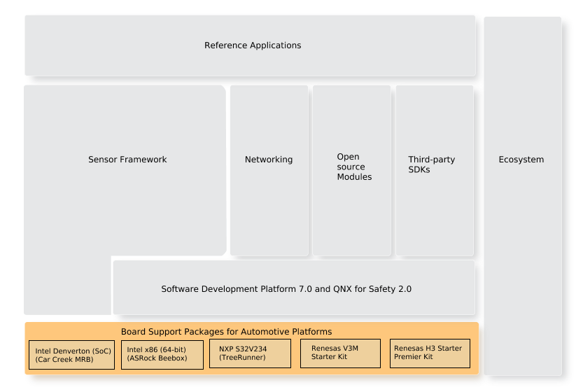Click the "(ASRock Beebox)" label
Viewport: 576px width, 392px height.
point(157,358)
